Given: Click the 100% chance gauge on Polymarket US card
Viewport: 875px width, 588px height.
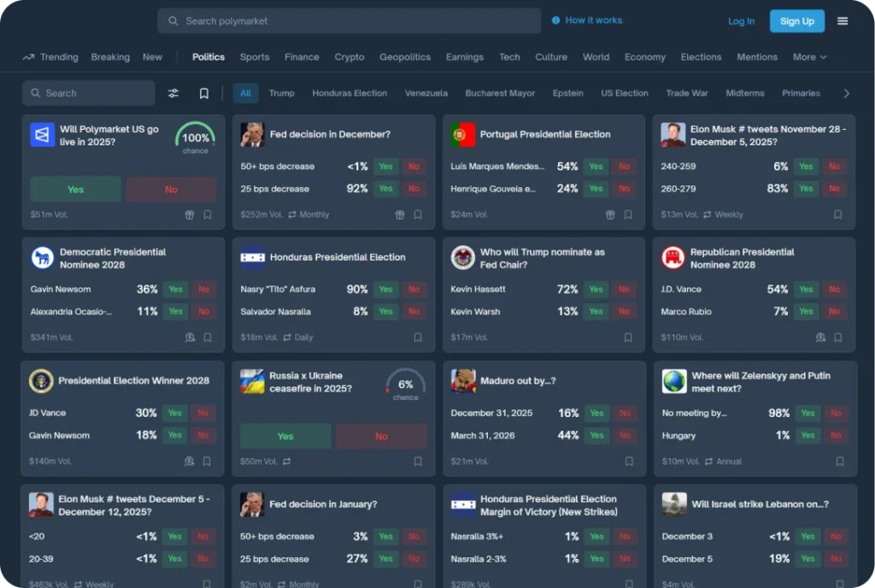Looking at the screenshot, I should (196, 138).
